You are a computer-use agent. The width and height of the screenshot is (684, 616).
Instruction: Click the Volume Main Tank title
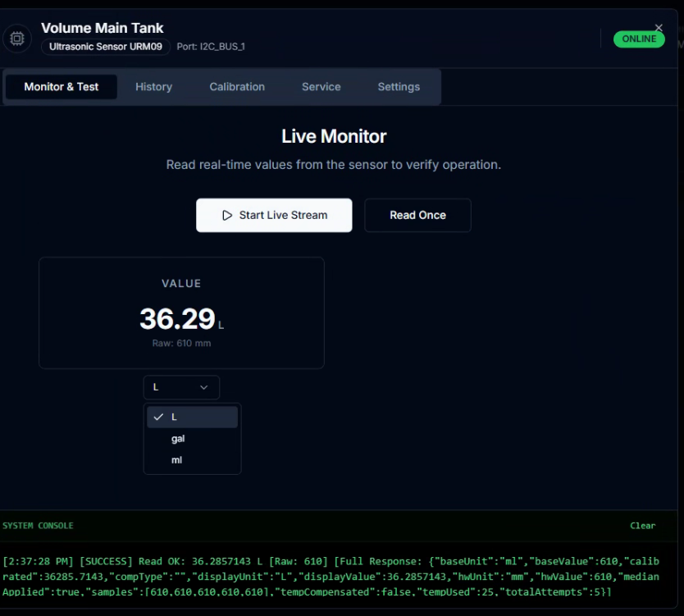point(102,28)
